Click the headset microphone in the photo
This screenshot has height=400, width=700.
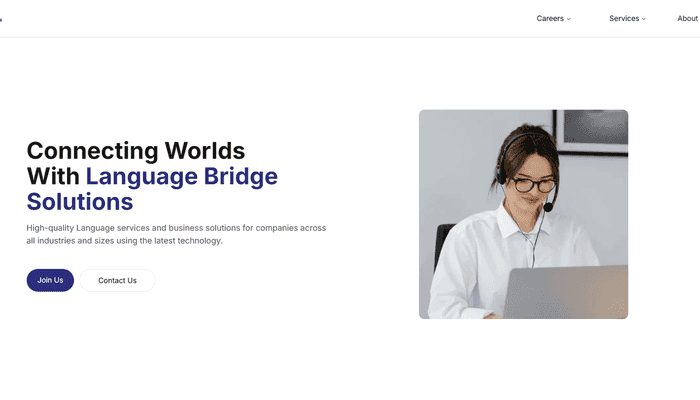point(548,207)
